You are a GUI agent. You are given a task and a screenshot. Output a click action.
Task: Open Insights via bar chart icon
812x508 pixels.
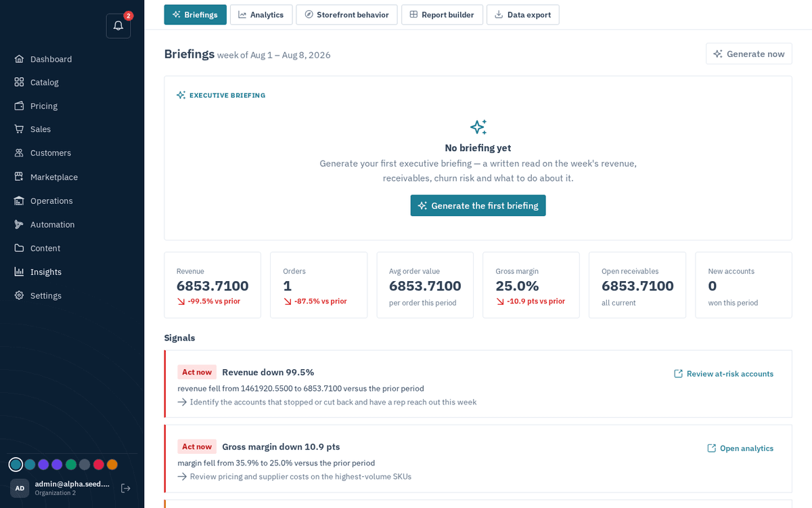[x=19, y=272]
